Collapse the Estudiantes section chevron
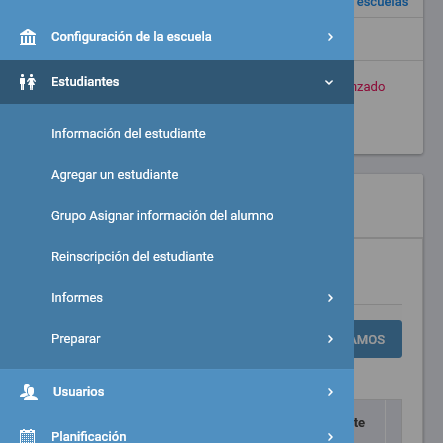 [329, 82]
